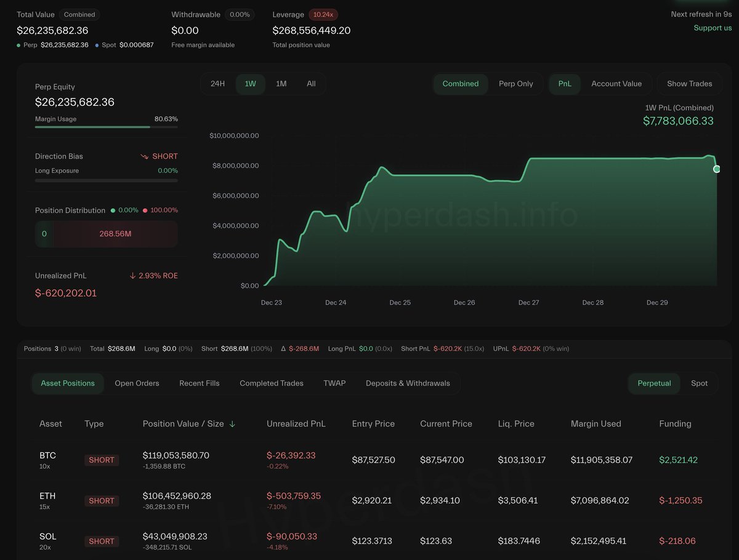Select the All time range

click(x=311, y=84)
